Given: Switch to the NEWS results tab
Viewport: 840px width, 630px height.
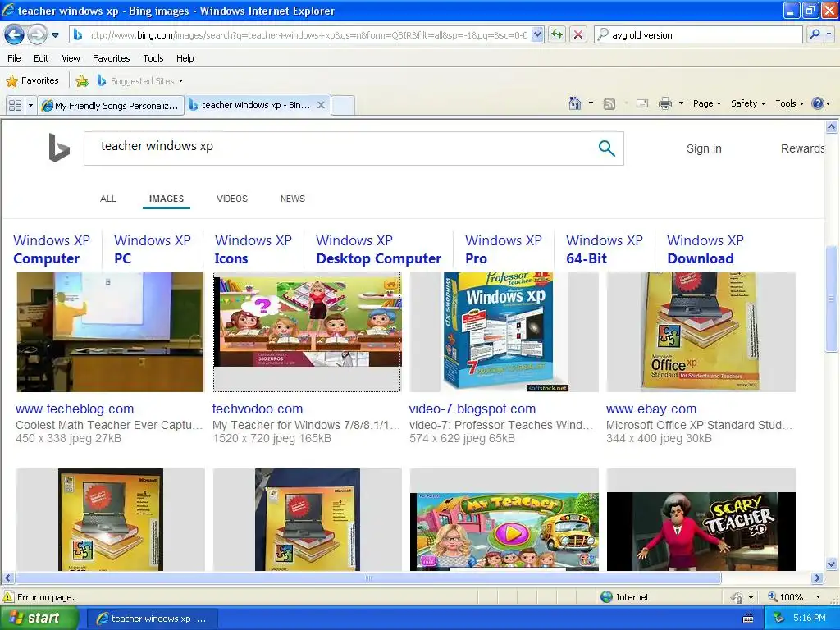Looking at the screenshot, I should click(293, 199).
